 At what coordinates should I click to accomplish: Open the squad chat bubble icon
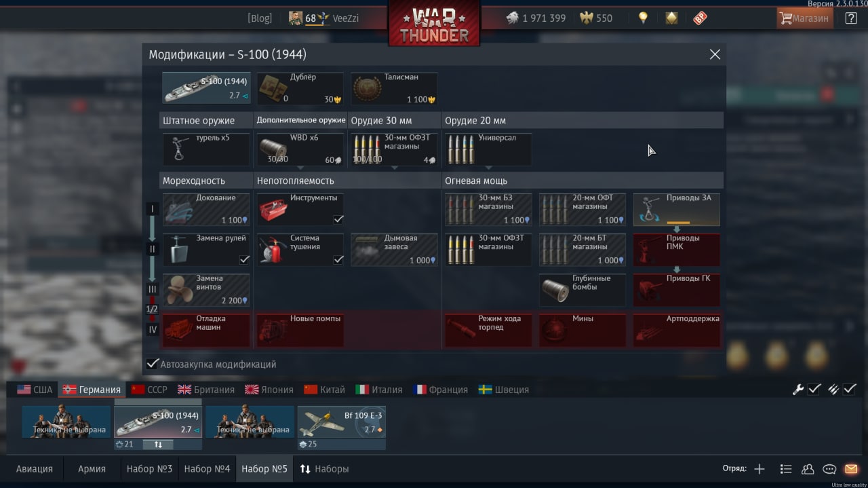coord(829,469)
